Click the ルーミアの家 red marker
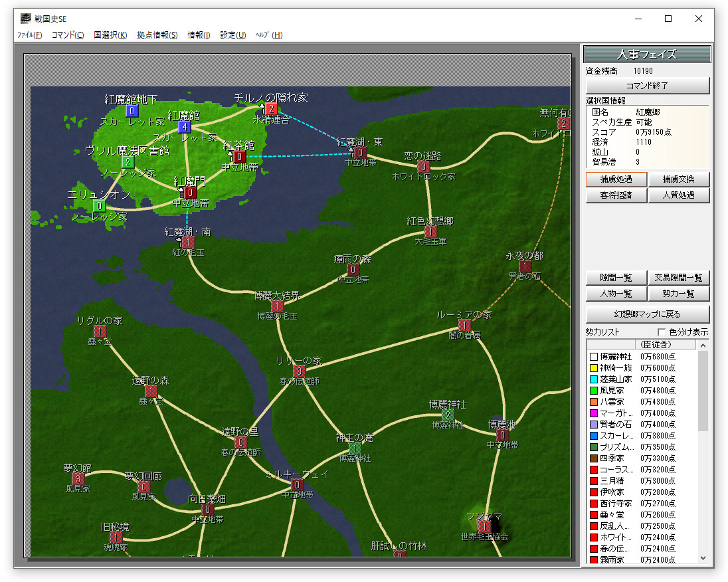The width and height of the screenshot is (728, 582). coord(464,326)
